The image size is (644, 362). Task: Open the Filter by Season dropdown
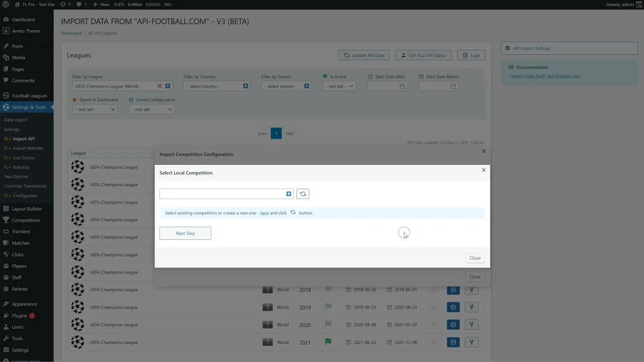coord(286,86)
